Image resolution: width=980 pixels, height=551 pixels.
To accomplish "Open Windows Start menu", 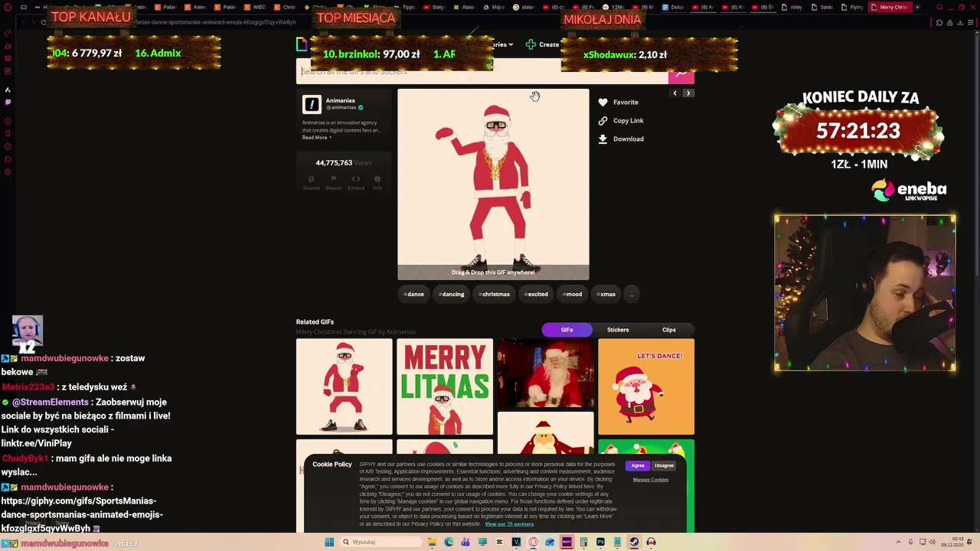I will pyautogui.click(x=329, y=542).
